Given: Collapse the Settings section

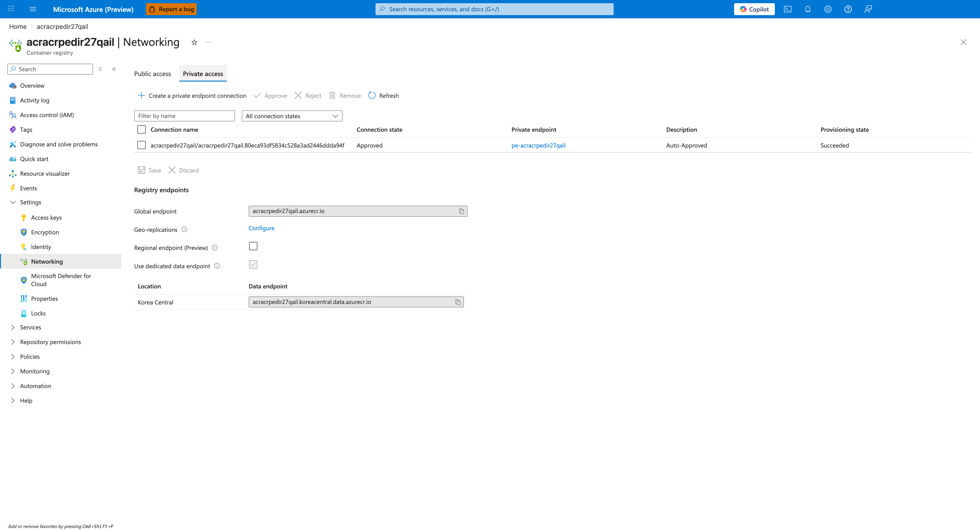Looking at the screenshot, I should tap(13, 202).
